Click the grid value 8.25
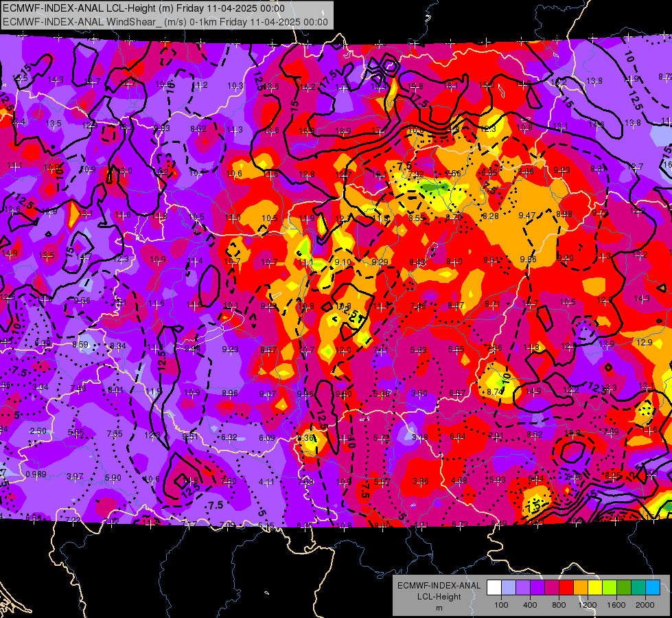 [x=613, y=475]
